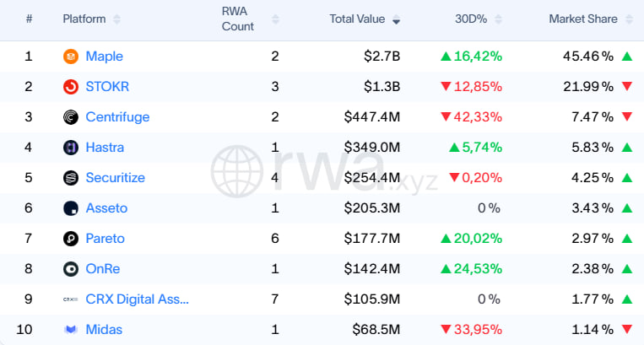Click the Centrifuge logo icon

pyautogui.click(x=71, y=117)
